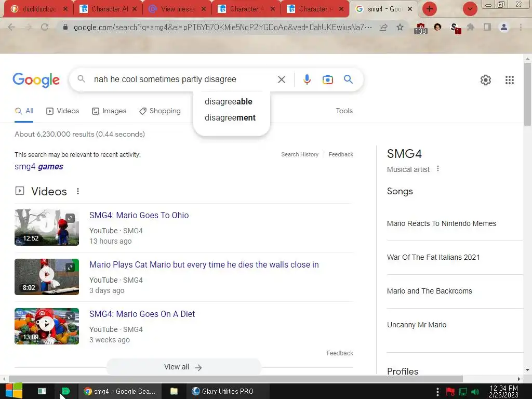Open the taskbar clock showing 12:34 PM

(x=503, y=392)
